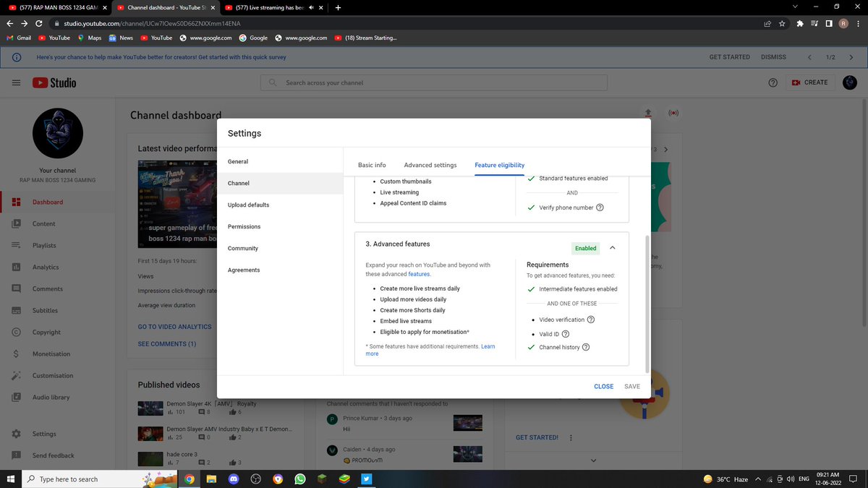Image resolution: width=868 pixels, height=488 pixels.
Task: Open Playlists in left sidebar
Action: 58,246
